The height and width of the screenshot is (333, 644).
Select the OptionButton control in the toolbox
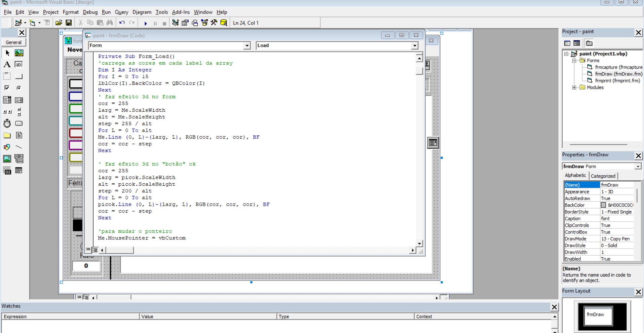coord(19,88)
